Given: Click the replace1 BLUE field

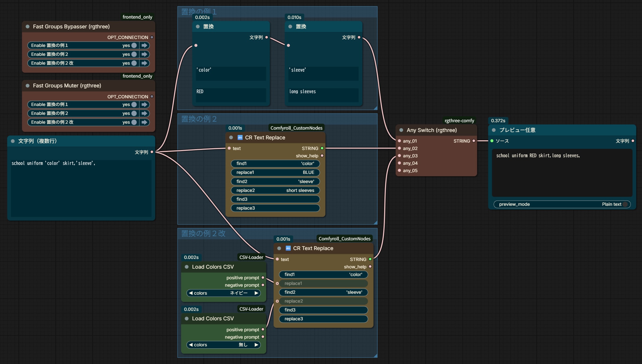Looking at the screenshot, I should pos(275,172).
